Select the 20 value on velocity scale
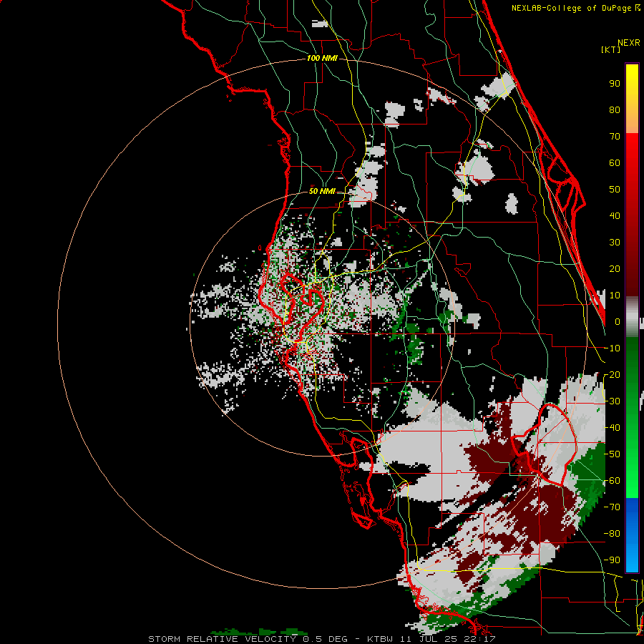This screenshot has width=644, height=644. click(615, 268)
